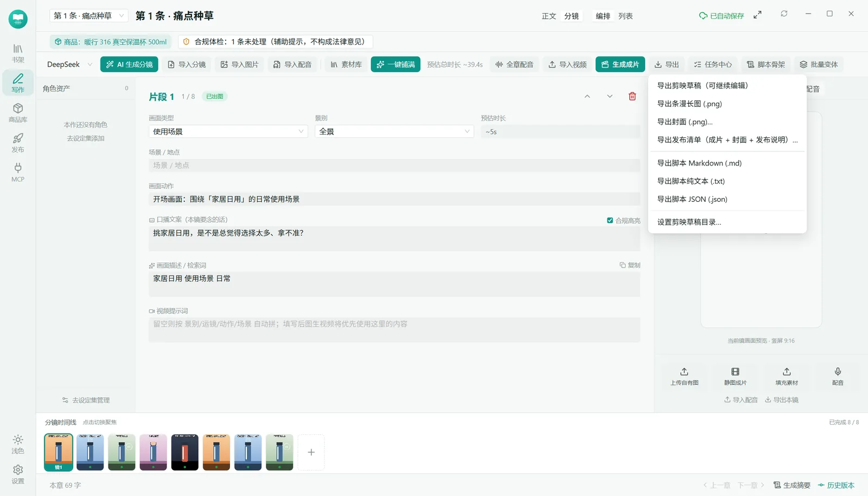Click the 任务中心 toolbar button
This screenshot has width=868, height=496.
coord(713,64)
